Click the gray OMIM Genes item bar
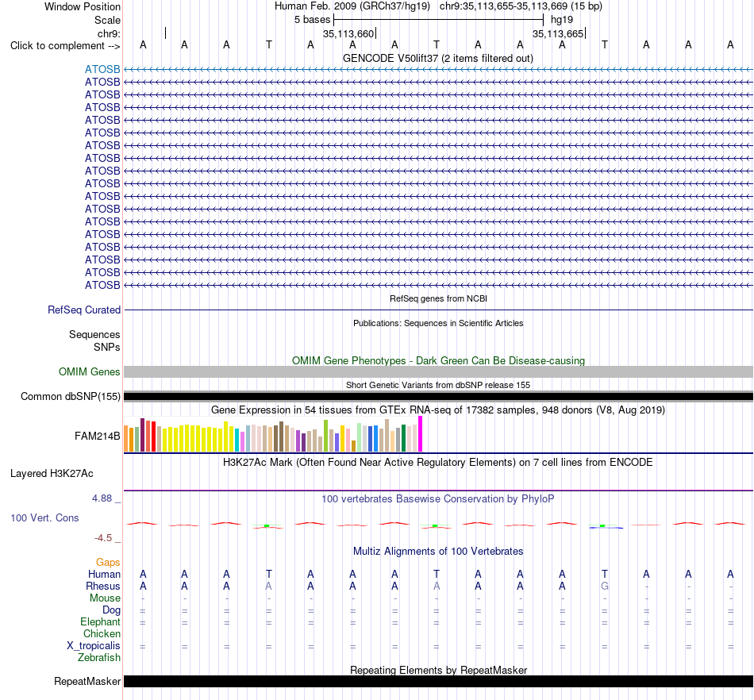 tap(438, 371)
